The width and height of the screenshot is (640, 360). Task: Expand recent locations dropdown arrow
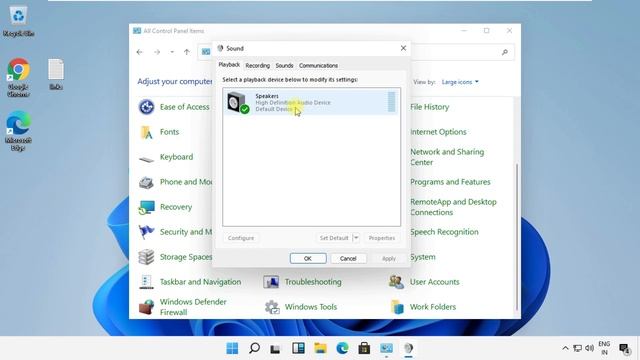click(x=172, y=52)
